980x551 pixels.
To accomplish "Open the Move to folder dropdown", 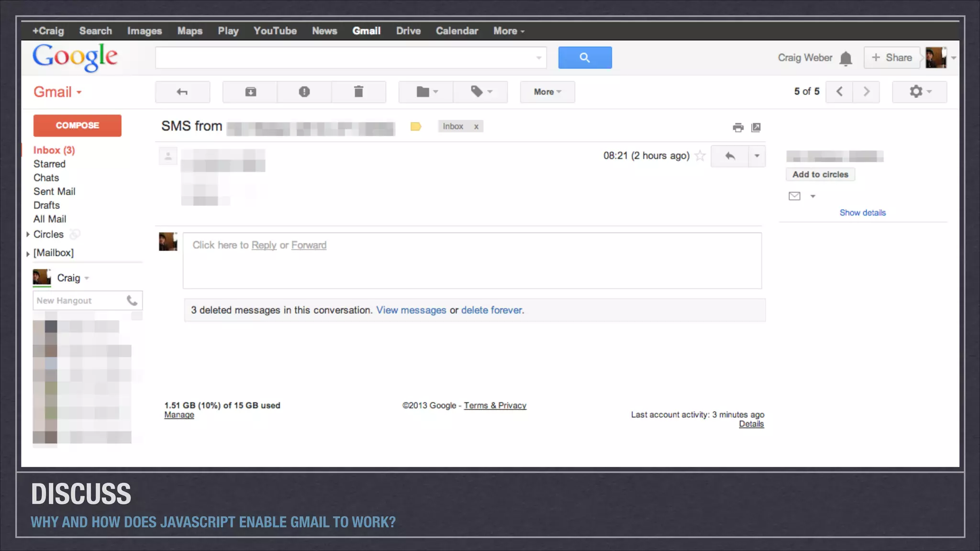I will tap(426, 92).
